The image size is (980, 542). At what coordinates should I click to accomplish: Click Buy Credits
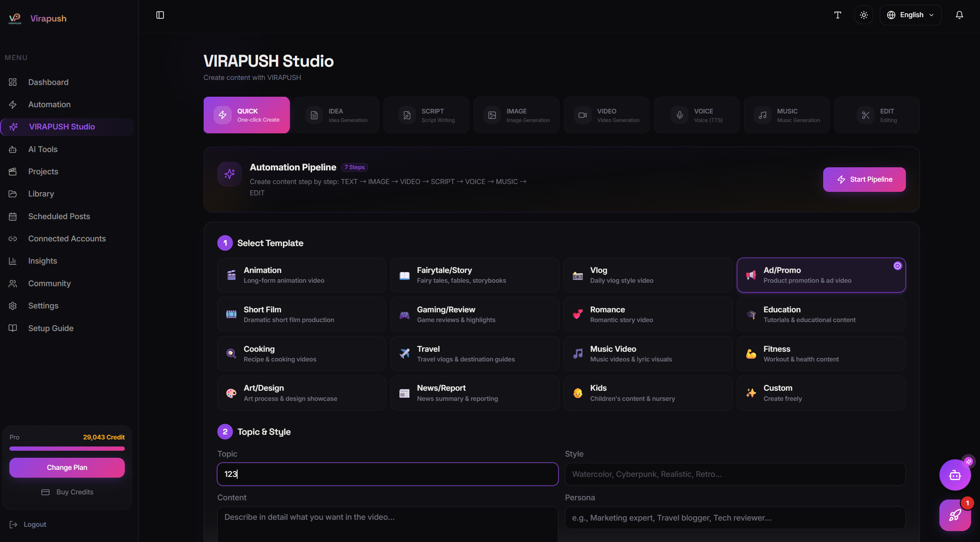(x=67, y=492)
